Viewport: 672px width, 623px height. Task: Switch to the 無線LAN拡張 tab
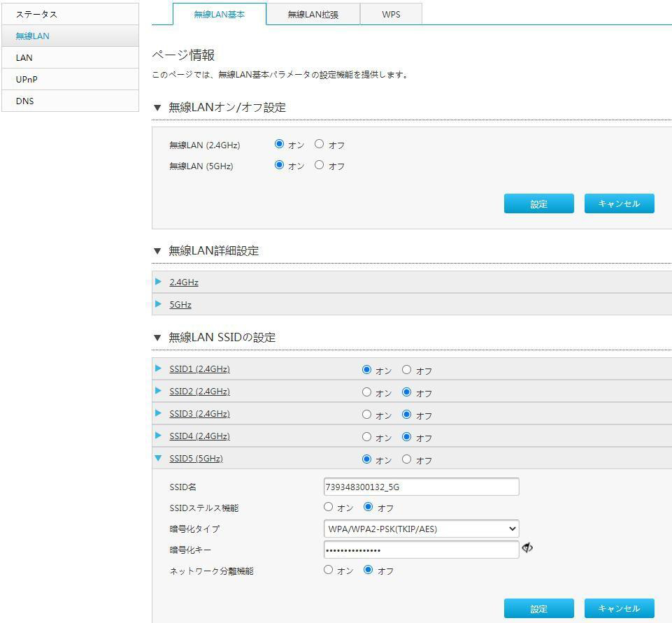[x=313, y=14]
